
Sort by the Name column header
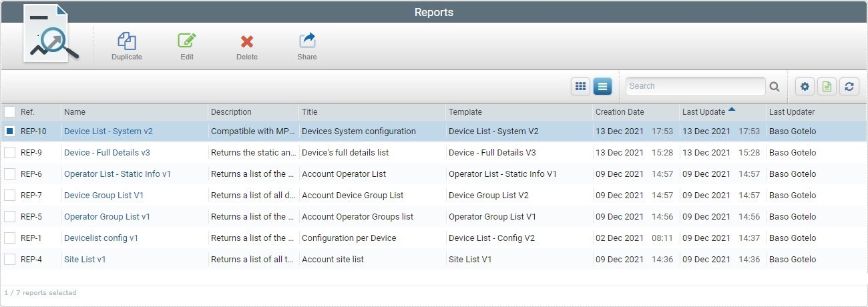click(75, 112)
